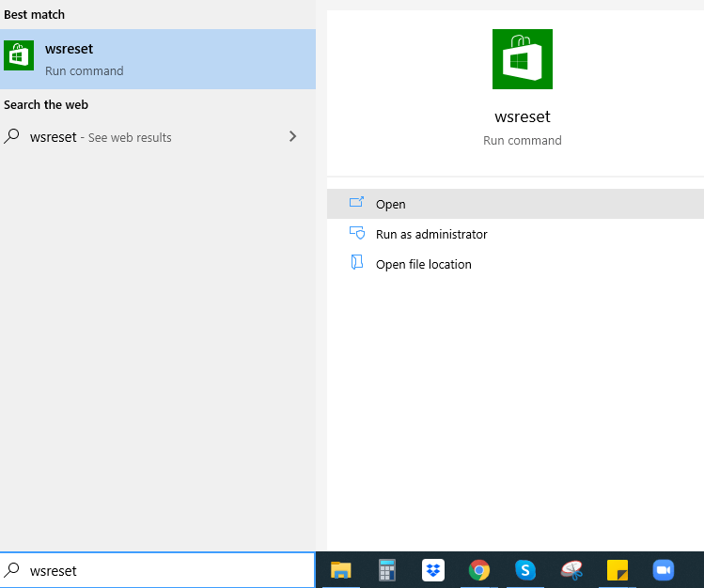Click the green Store icon beside wsreset result

[19, 56]
